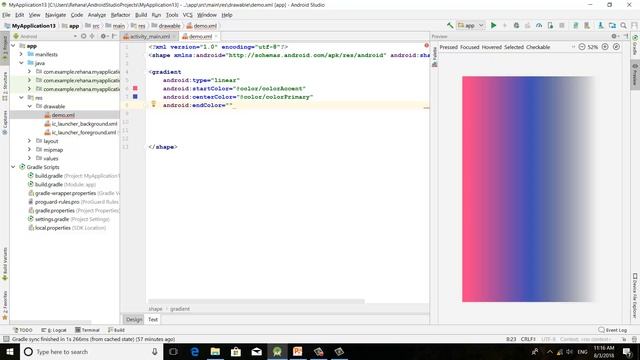This screenshot has width=640, height=360.
Task: Click the zoom to fit preview icon
Action: [616, 47]
